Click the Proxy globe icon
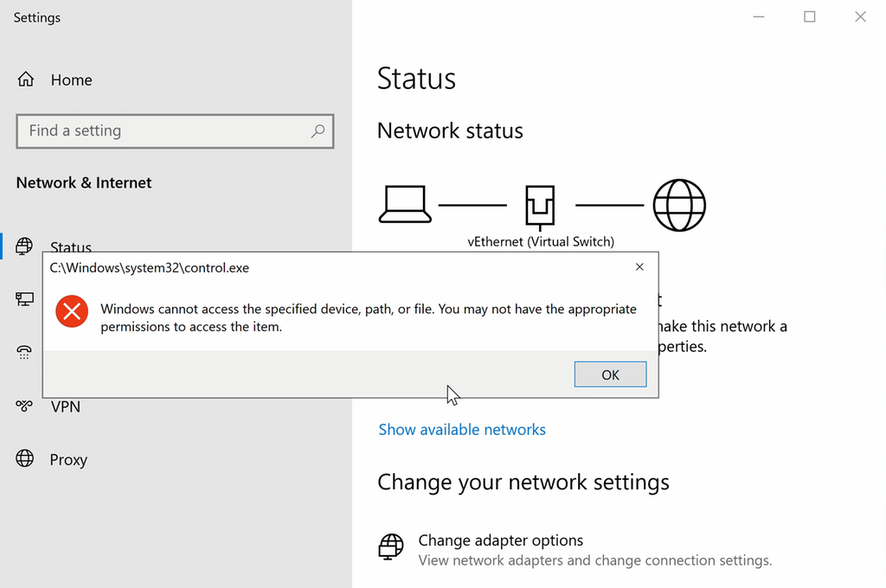 tap(25, 458)
